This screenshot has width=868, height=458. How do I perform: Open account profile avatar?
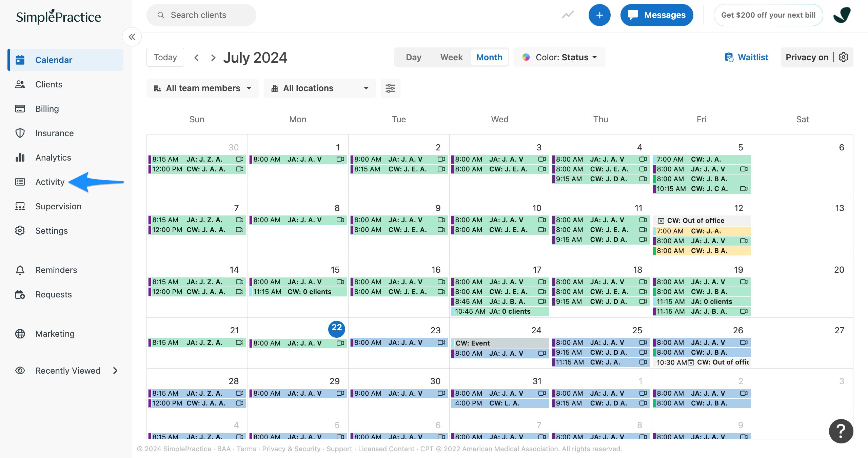(x=842, y=15)
